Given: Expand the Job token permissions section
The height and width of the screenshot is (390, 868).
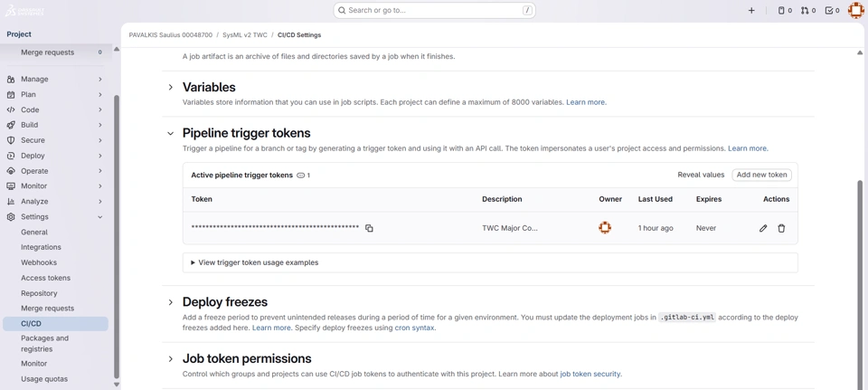Looking at the screenshot, I should pyautogui.click(x=171, y=359).
